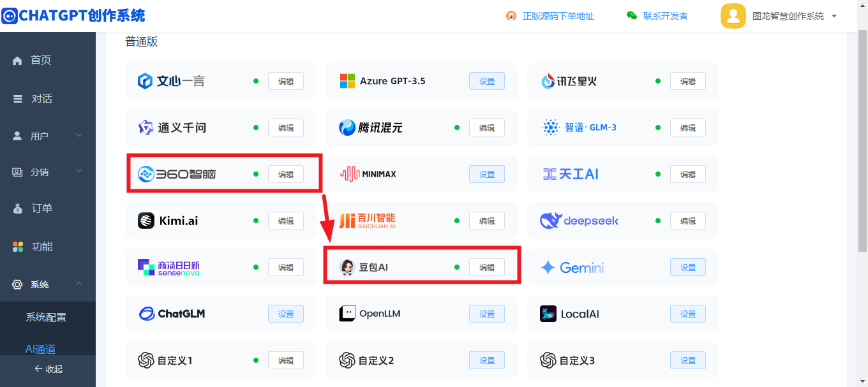The width and height of the screenshot is (868, 387).
Task: Click the deepseek whale logo
Action: coord(550,221)
